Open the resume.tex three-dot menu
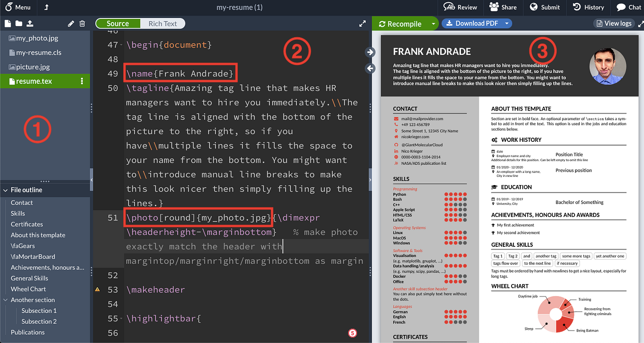644x343 pixels. pyautogui.click(x=82, y=81)
